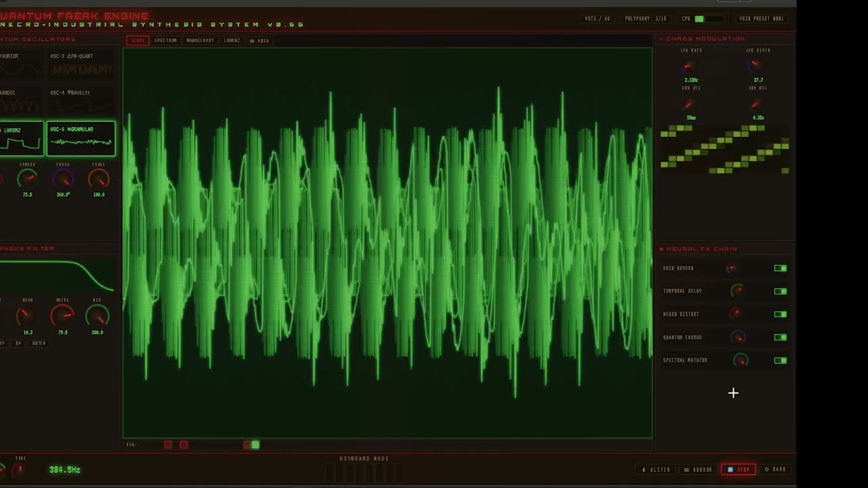
Task: Select the BP filter type button
Action: pyautogui.click(x=18, y=343)
